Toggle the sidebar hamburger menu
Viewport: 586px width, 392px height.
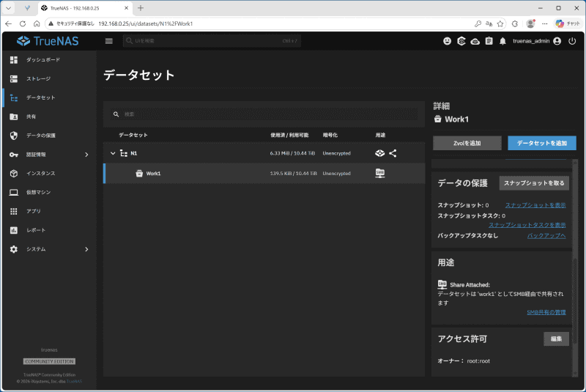pos(108,41)
